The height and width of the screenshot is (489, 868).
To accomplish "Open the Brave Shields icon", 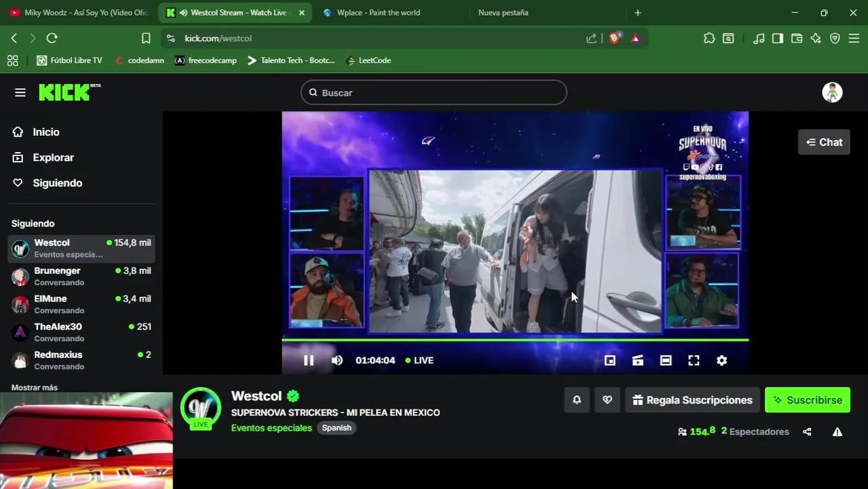I will point(615,39).
